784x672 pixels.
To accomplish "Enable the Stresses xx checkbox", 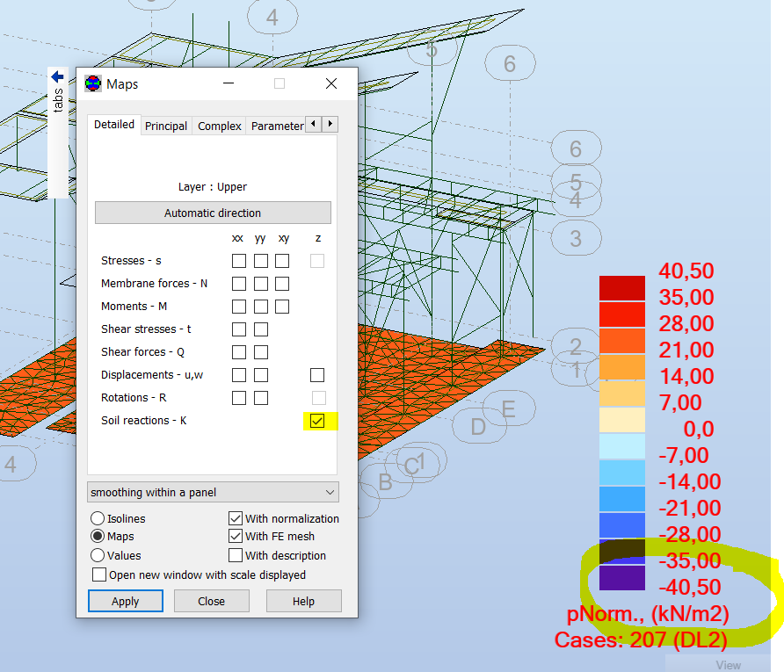I will point(238,261).
